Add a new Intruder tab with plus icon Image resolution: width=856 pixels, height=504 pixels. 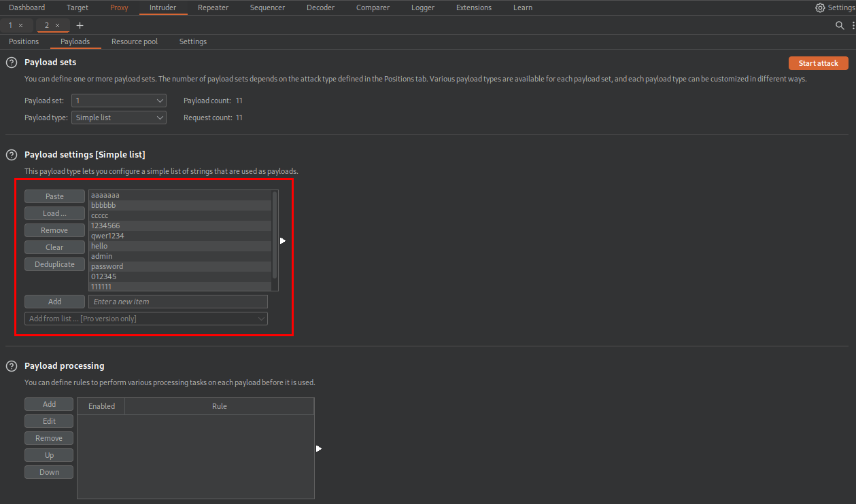80,25
